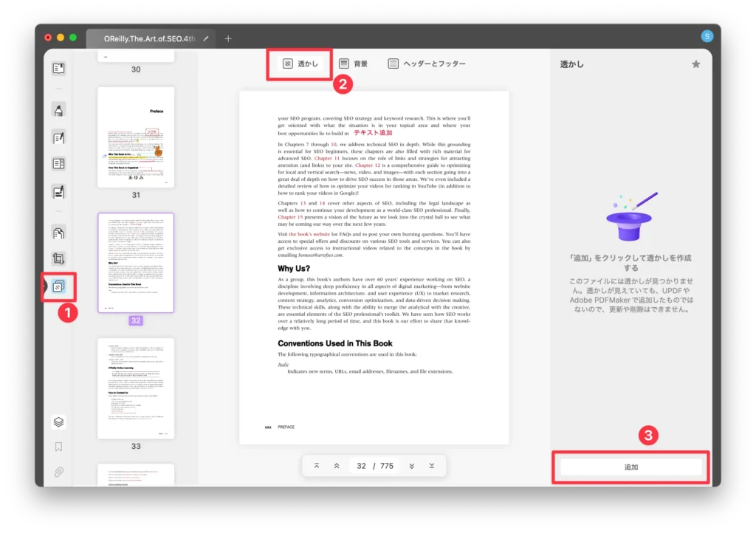This screenshot has width=756, height=533.
Task: Open the Bookmarks panel icon
Action: tap(58, 447)
